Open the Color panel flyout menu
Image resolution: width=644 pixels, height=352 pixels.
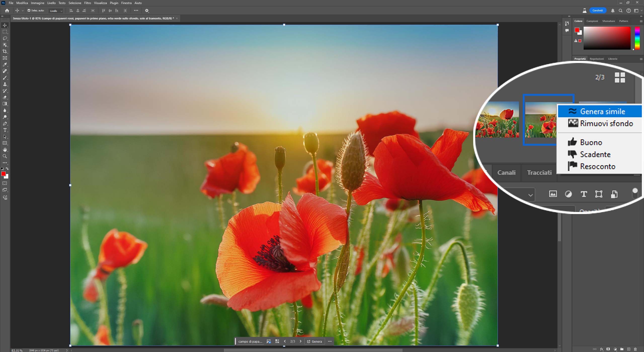pyautogui.click(x=641, y=21)
